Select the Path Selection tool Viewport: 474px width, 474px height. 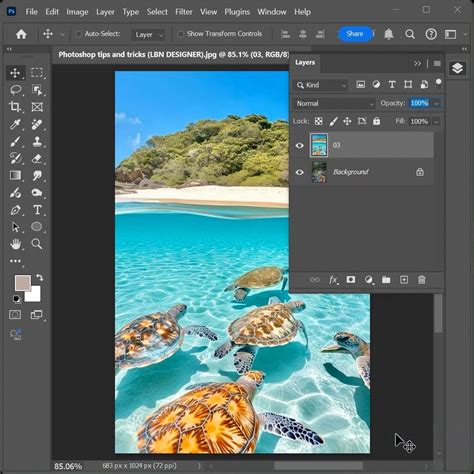(15, 227)
